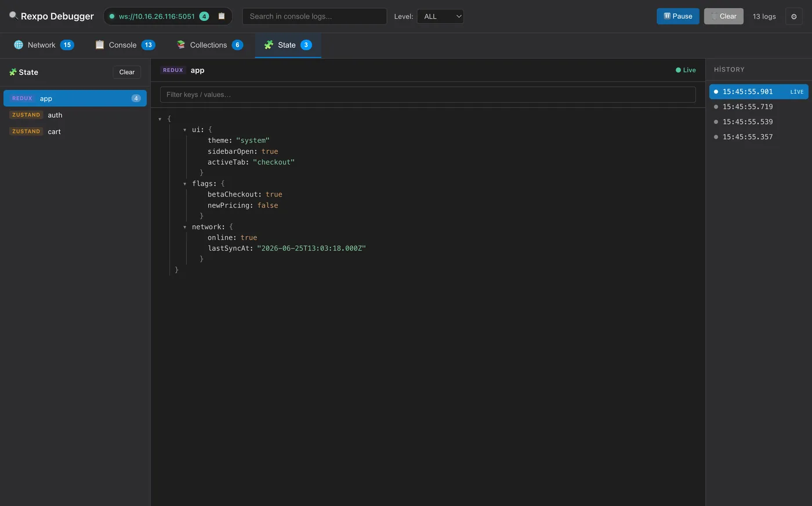Collapse the ui object node

185,130
